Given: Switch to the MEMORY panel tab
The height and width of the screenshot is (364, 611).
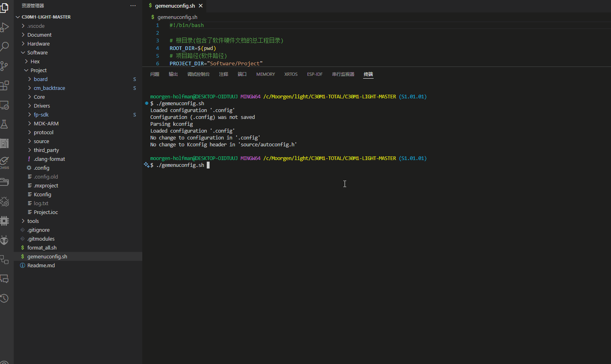Looking at the screenshot, I should (x=265, y=74).
